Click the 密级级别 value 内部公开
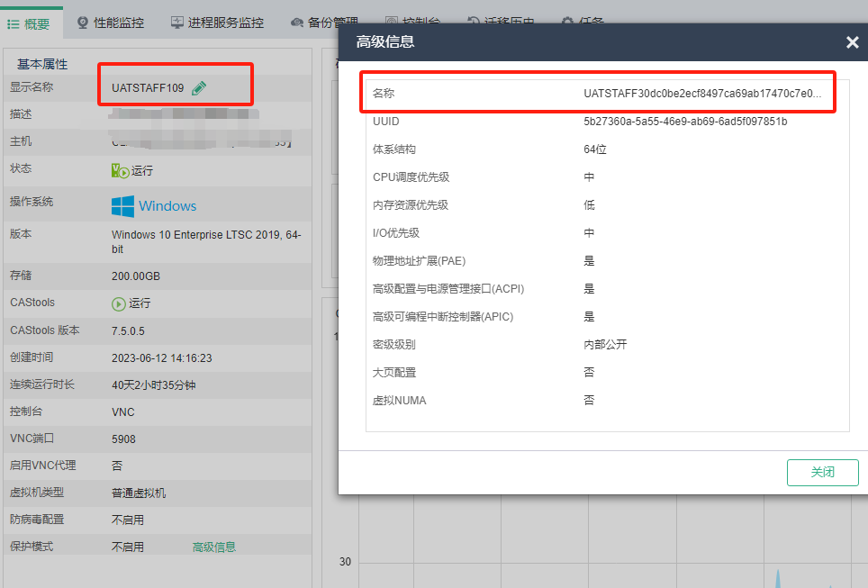Viewport: 868px width, 588px height. point(605,344)
